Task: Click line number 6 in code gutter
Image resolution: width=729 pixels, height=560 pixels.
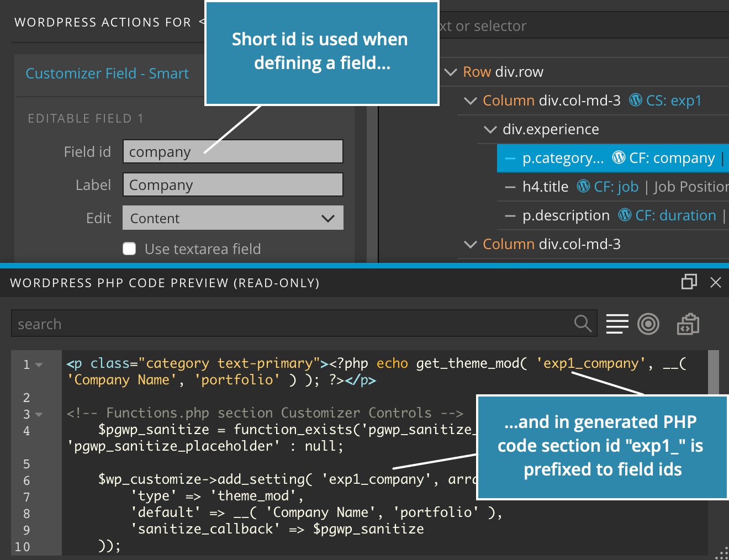Action: coord(27,481)
